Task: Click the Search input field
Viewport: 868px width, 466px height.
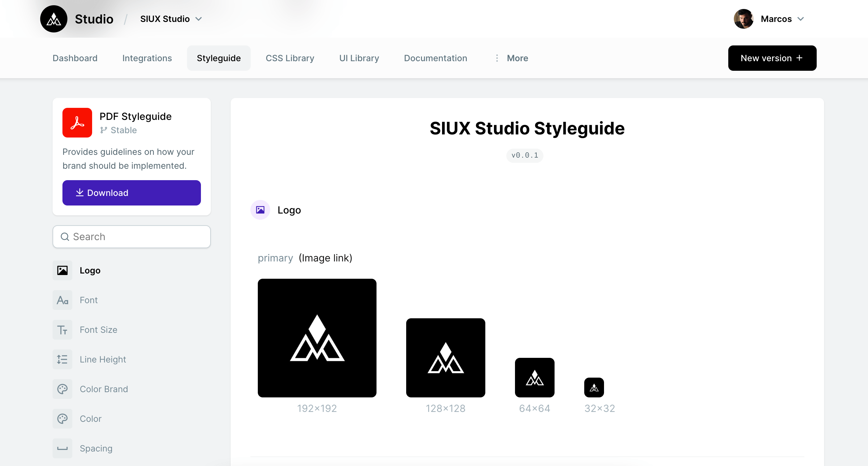Action: tap(131, 236)
